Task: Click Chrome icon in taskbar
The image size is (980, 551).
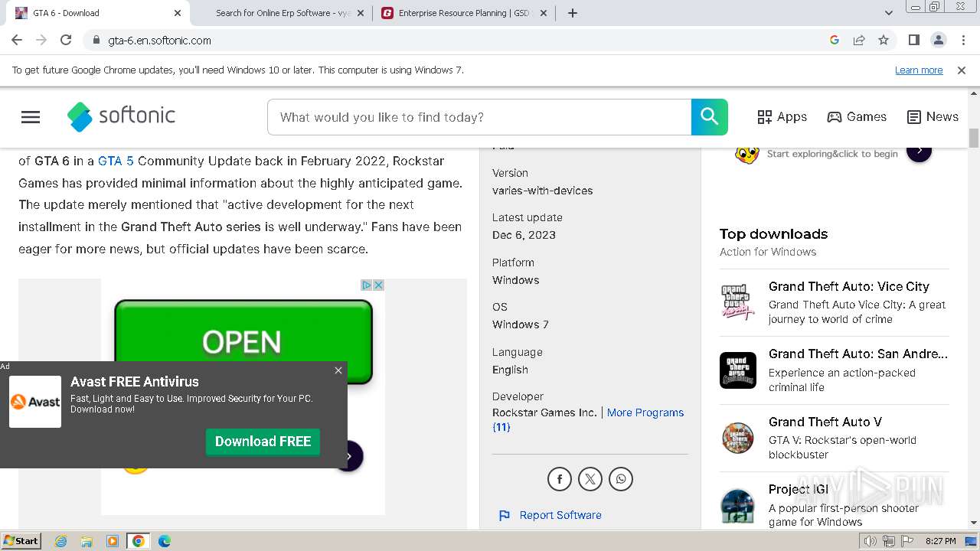Action: (x=139, y=541)
